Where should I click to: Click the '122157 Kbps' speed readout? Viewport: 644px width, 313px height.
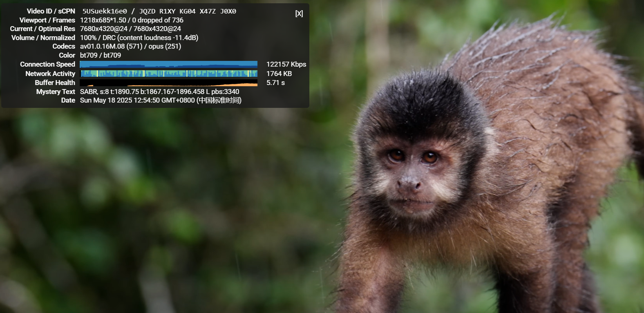point(286,64)
